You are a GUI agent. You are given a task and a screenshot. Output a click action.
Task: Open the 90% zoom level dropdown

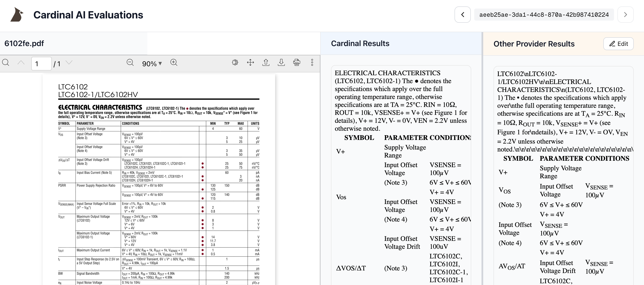pos(152,64)
